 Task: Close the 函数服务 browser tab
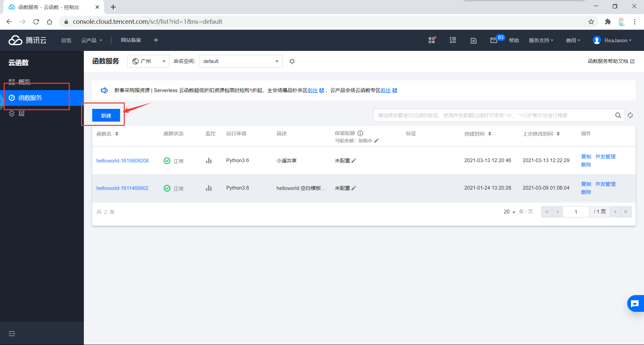pyautogui.click(x=97, y=7)
